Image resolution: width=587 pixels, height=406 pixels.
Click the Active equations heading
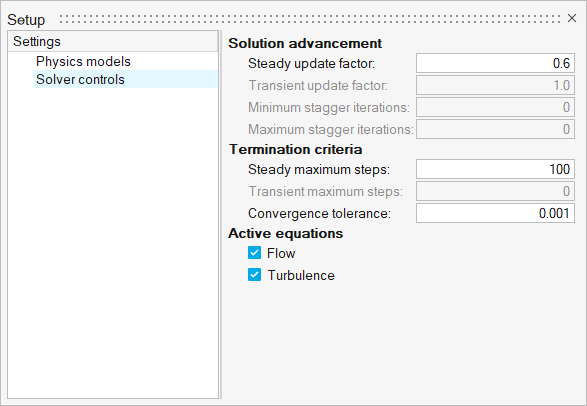[286, 233]
